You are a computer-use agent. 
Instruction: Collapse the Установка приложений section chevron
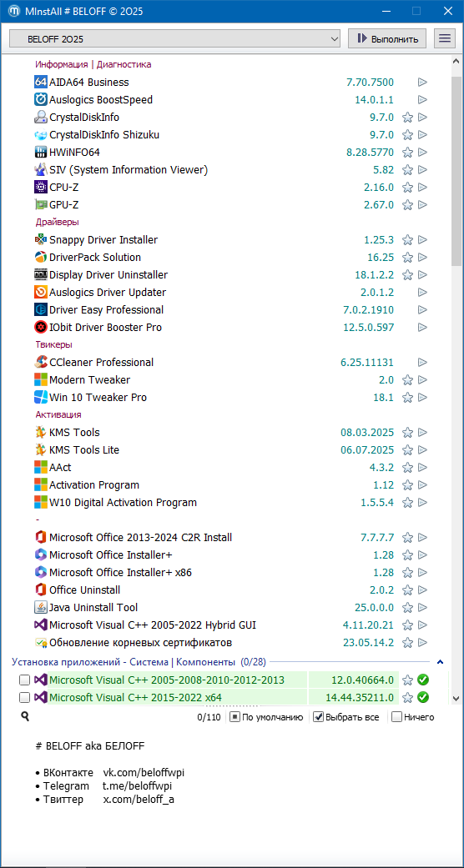click(440, 661)
